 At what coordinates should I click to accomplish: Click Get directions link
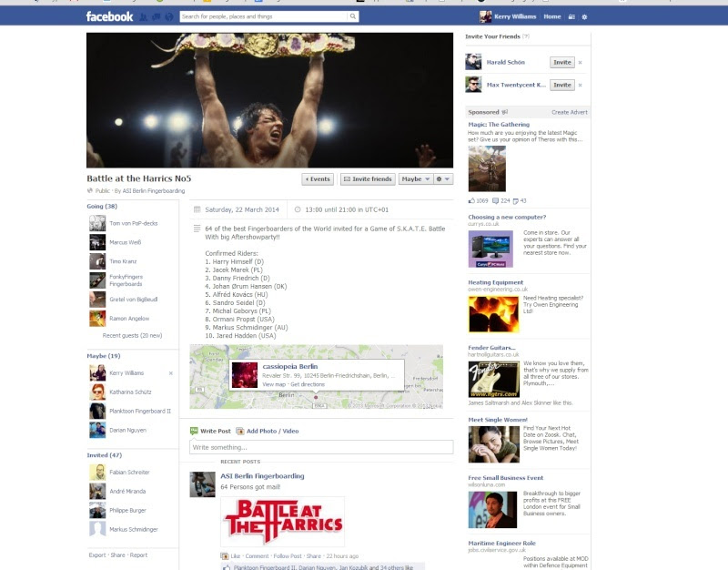click(x=308, y=384)
